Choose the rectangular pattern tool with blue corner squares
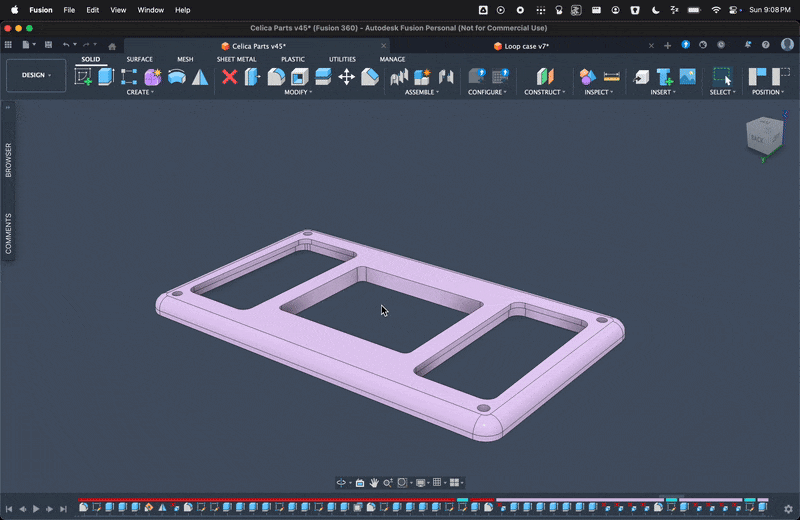This screenshot has height=520, width=800. [x=129, y=77]
